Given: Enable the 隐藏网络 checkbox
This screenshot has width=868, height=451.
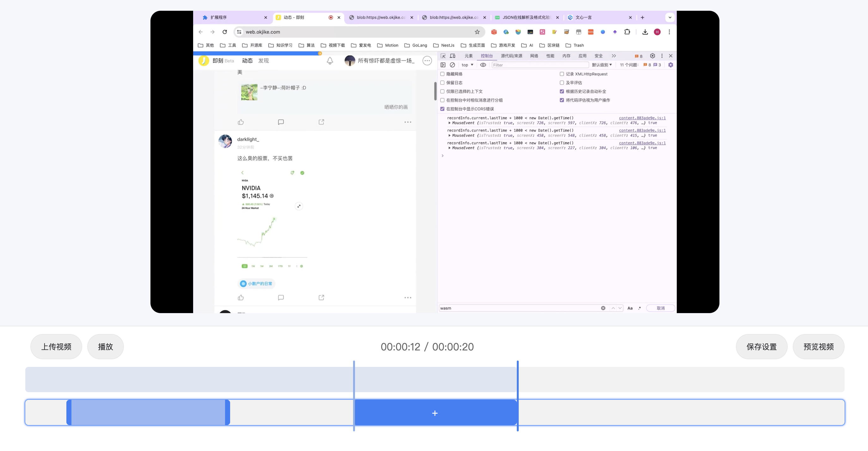Looking at the screenshot, I should (443, 74).
